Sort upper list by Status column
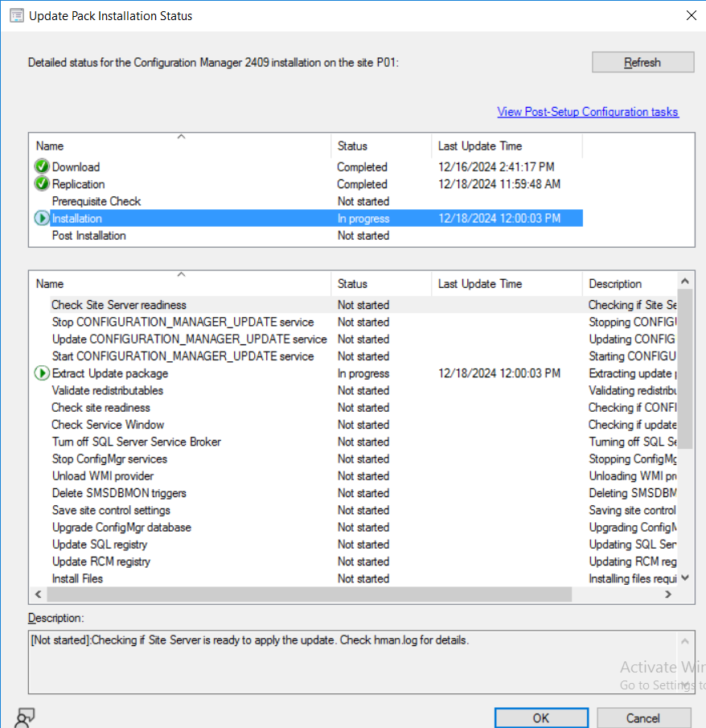 point(381,146)
